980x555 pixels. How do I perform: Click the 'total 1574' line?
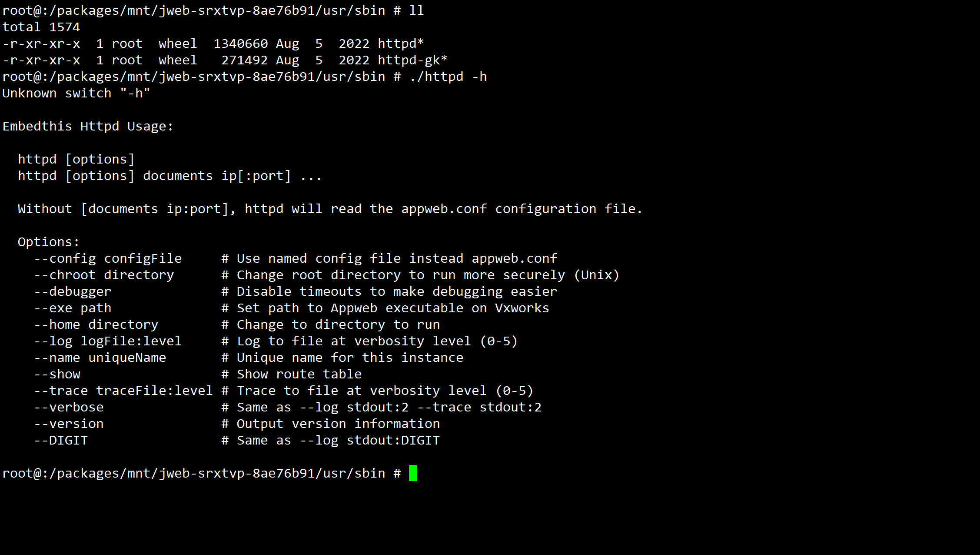click(41, 27)
